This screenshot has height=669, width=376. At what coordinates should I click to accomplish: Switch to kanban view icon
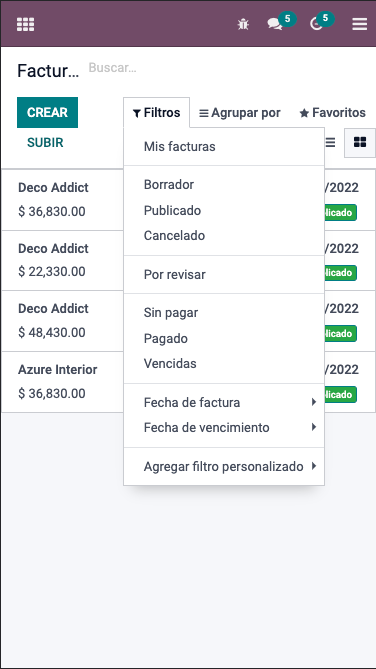click(x=360, y=143)
